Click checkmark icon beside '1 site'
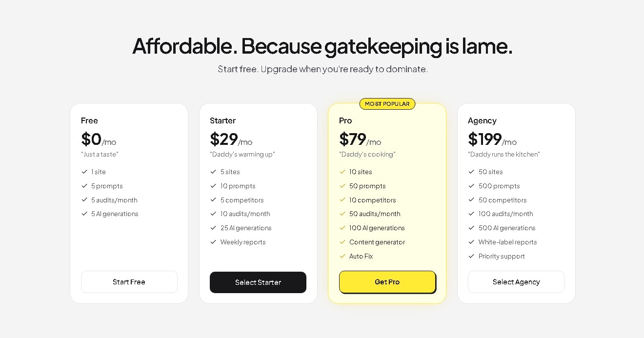This screenshot has width=644, height=338. click(x=84, y=172)
